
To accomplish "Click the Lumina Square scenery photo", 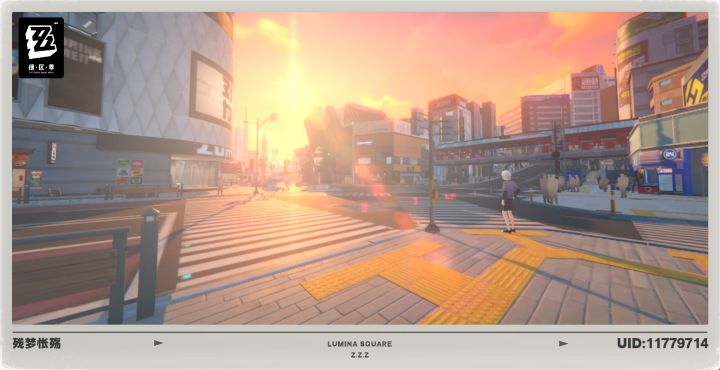I will pos(360,168).
